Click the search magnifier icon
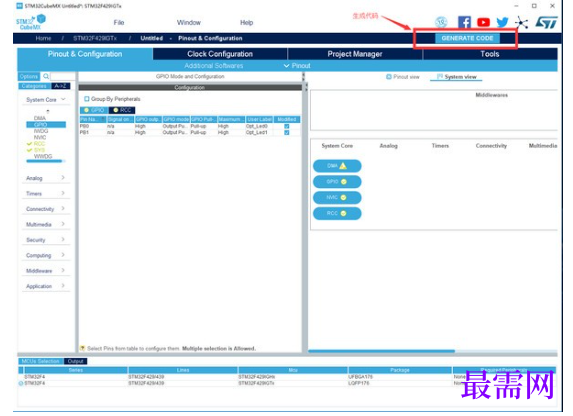 pyautogui.click(x=46, y=76)
